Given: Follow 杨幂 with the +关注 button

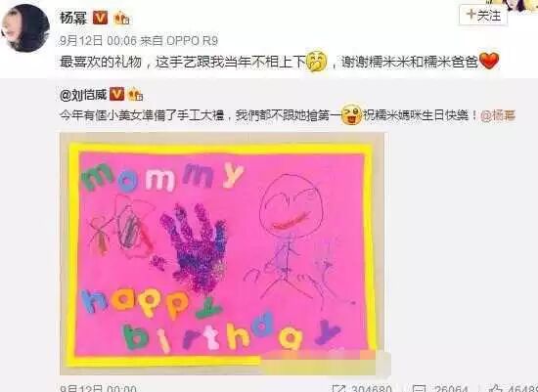Looking at the screenshot, I should click(x=483, y=15).
